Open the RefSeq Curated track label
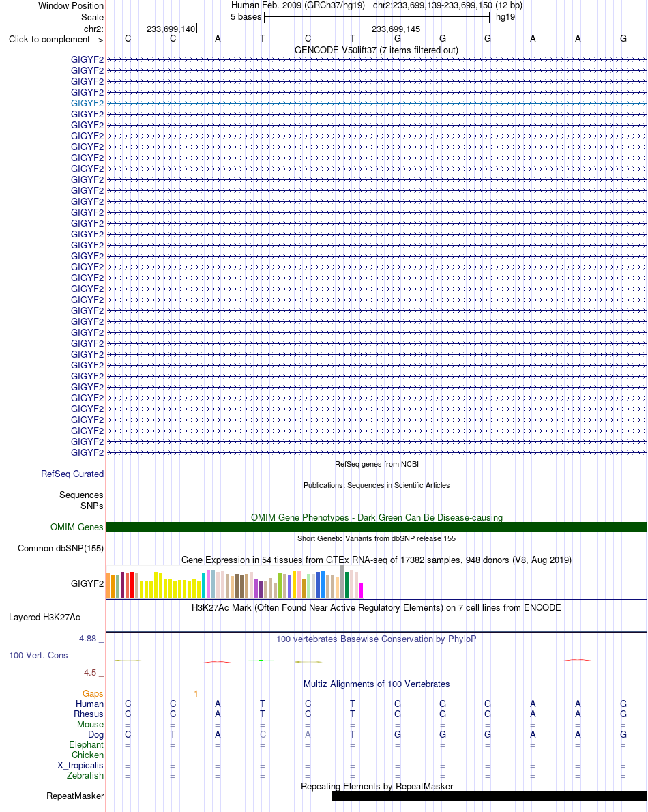This screenshot has height=812, width=648. 72,474
